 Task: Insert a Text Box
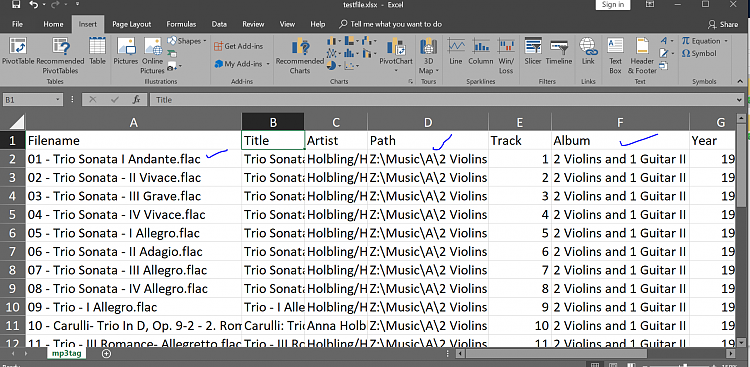(615, 55)
